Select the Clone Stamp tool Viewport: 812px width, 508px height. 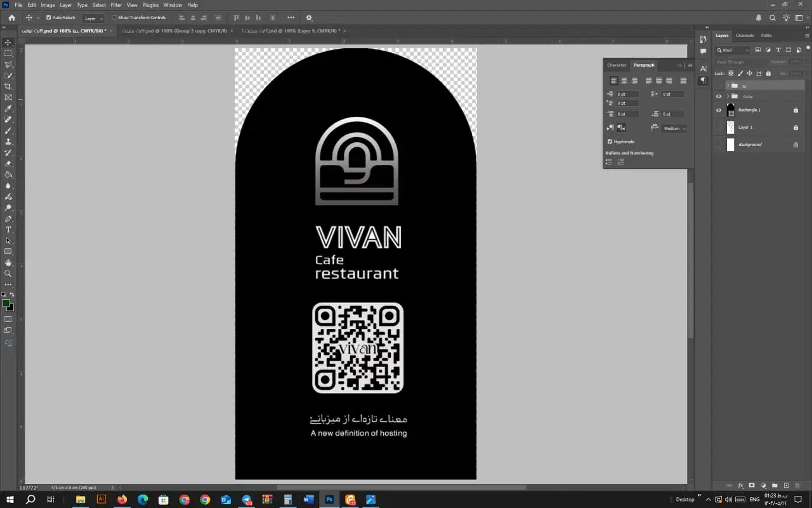[8, 142]
